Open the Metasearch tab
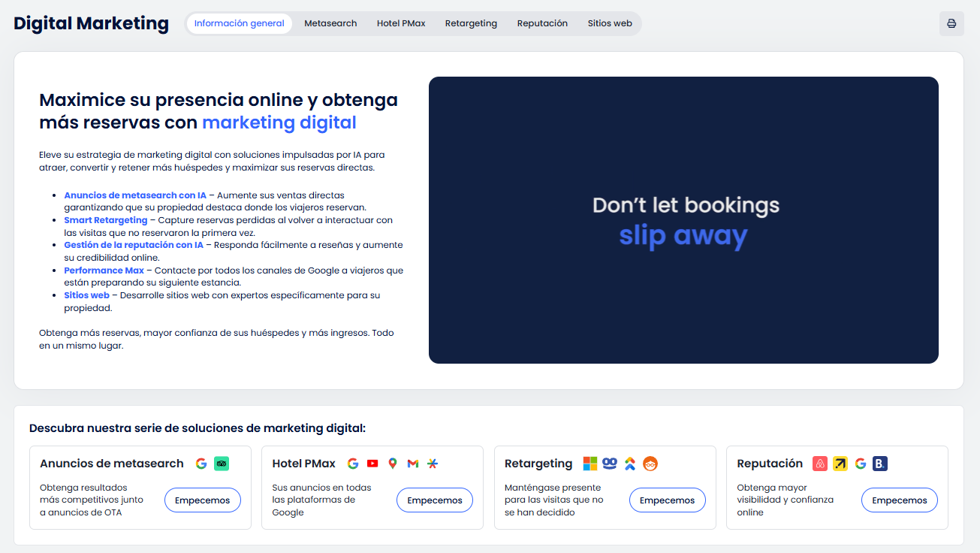The image size is (980, 553). 330,23
